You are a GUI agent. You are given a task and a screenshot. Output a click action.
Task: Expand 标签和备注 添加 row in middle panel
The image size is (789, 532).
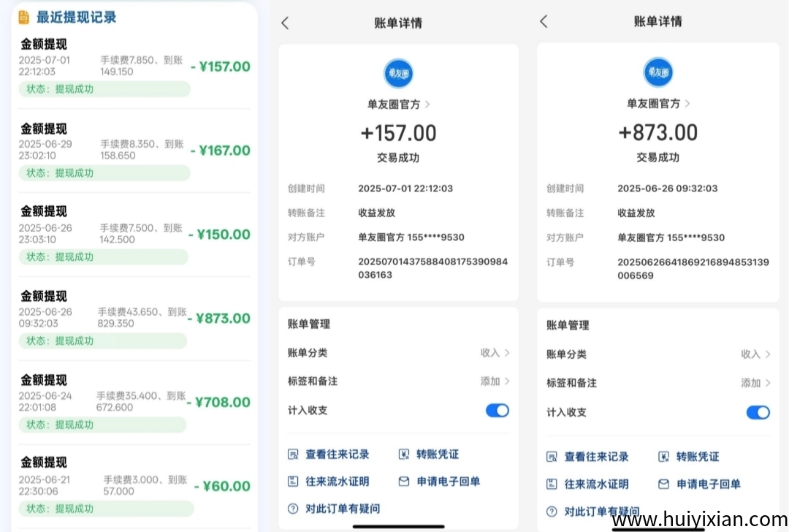pos(398,381)
